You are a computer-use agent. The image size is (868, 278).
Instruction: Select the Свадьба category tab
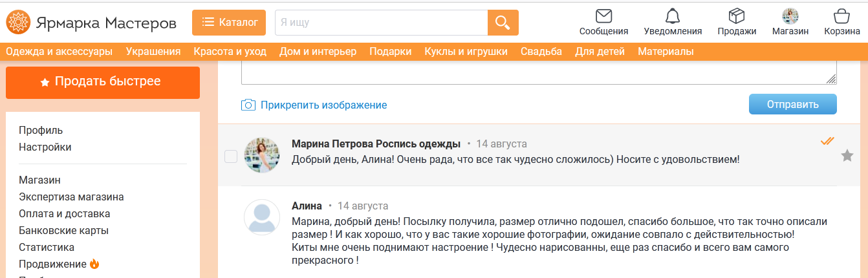point(541,52)
